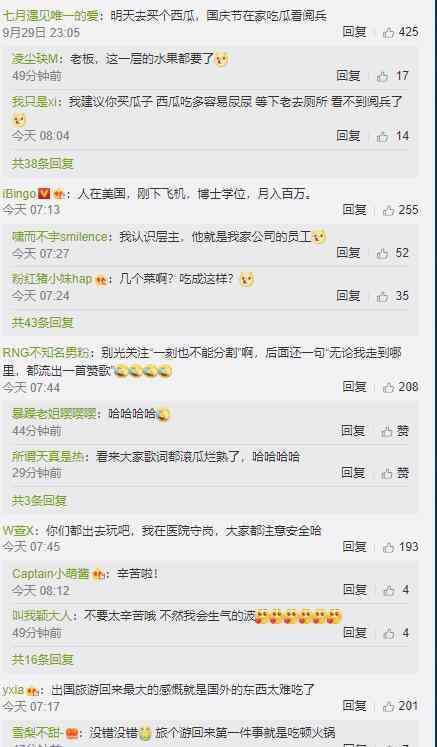This screenshot has height=747, width=437.
Task: Open user profile RNG不知名男粉
Action: point(46,353)
